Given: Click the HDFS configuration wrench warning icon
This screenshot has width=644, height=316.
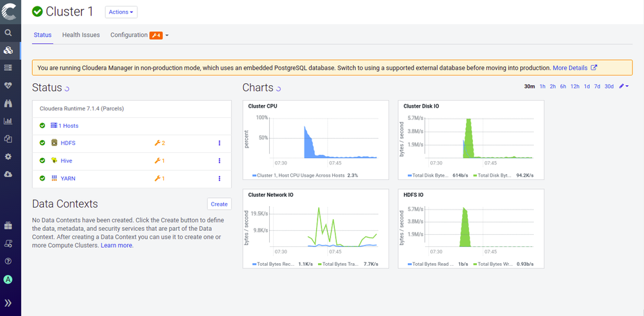Looking at the screenshot, I should point(159,143).
